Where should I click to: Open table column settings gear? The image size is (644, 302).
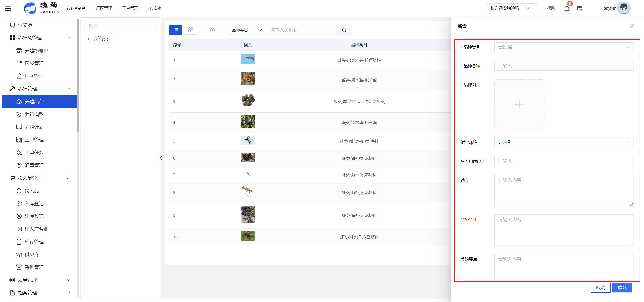(x=212, y=30)
